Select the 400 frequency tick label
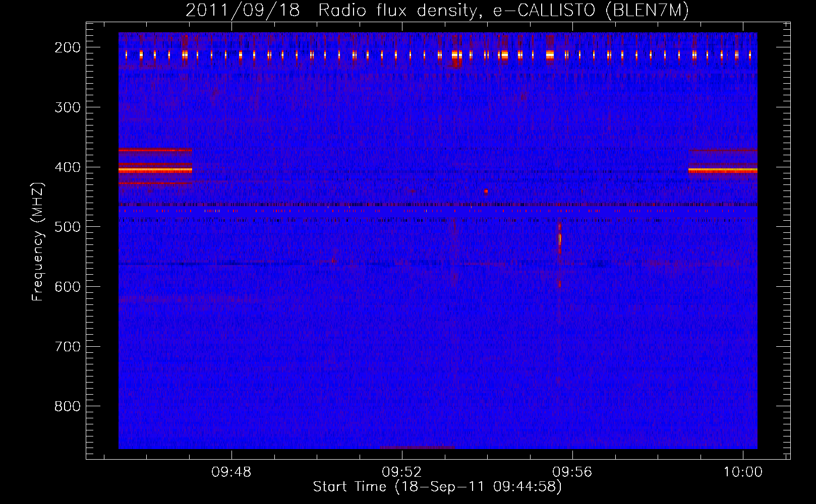Viewport: 816px width, 504px height. [x=67, y=167]
